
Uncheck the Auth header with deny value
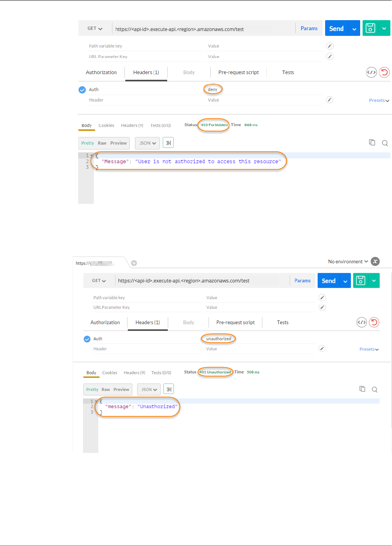[x=82, y=90]
